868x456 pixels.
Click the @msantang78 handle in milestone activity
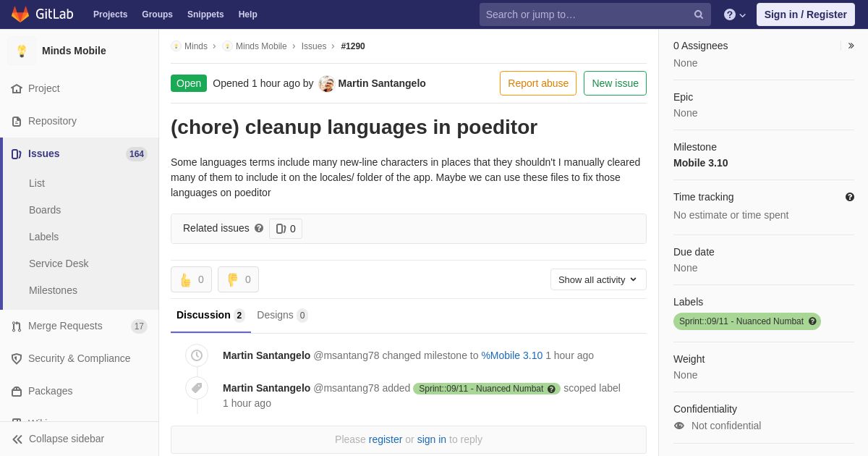pyautogui.click(x=346, y=355)
